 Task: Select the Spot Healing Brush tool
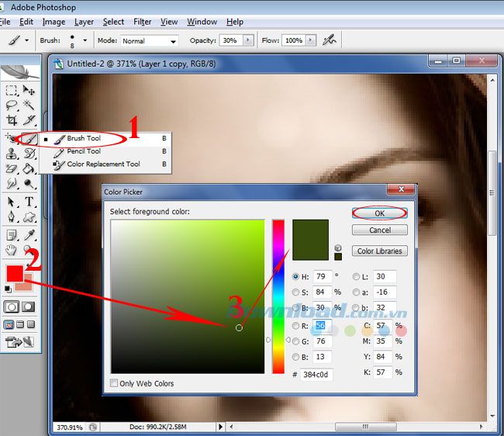(10, 139)
